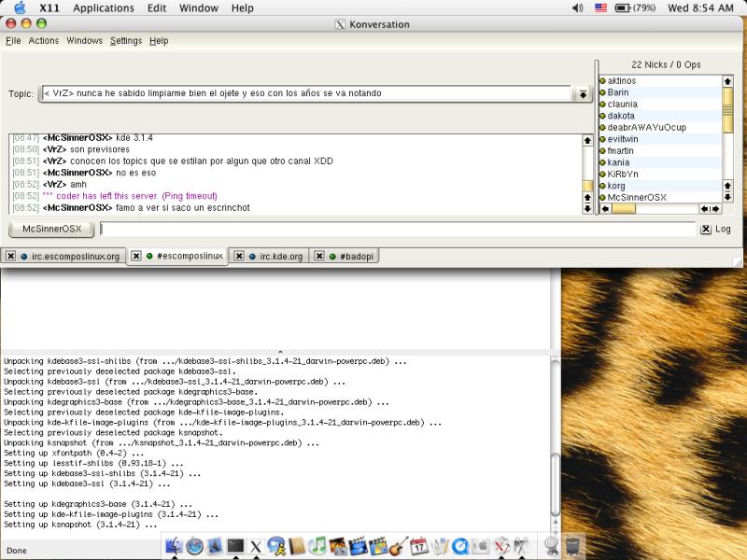Open the X11 Window menu
Image resolution: width=747 pixels, height=560 pixels.
[199, 8]
